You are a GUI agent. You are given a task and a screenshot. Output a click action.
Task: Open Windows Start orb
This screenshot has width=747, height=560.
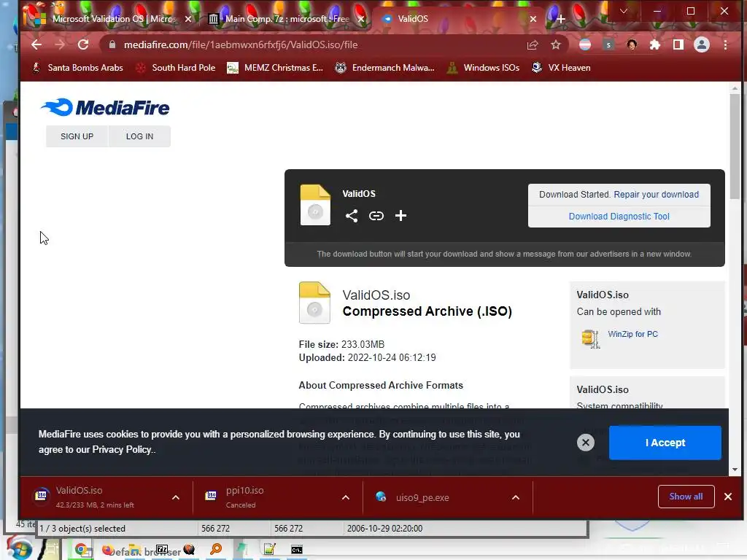click(19, 548)
